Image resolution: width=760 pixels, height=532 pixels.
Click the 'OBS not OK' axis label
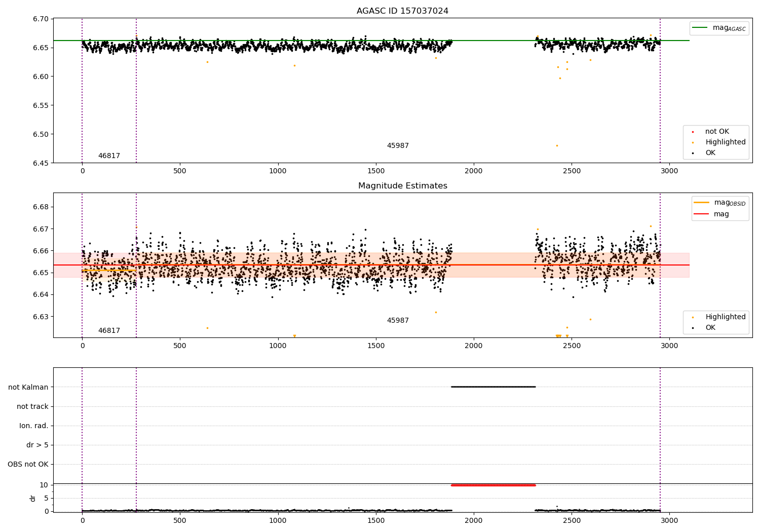pyautogui.click(x=28, y=465)
